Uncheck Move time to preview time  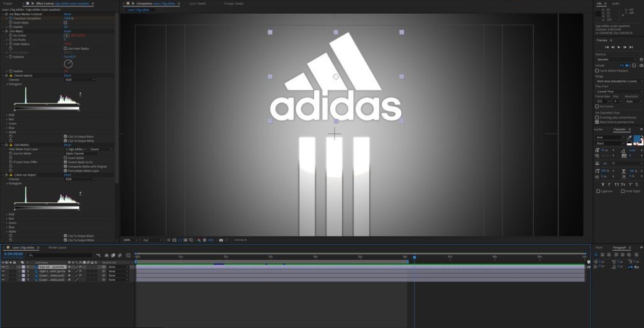[x=597, y=122]
